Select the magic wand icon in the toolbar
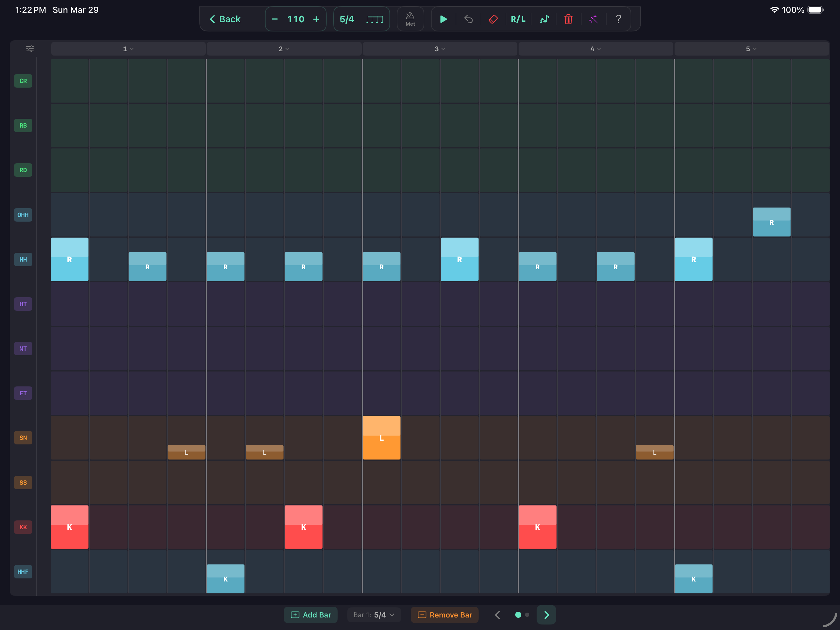 (593, 19)
